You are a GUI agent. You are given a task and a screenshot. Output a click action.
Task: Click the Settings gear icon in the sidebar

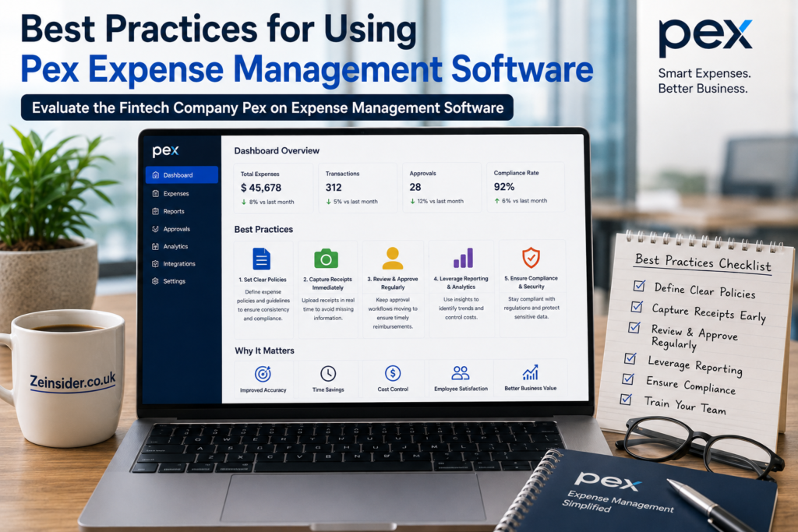click(x=156, y=280)
